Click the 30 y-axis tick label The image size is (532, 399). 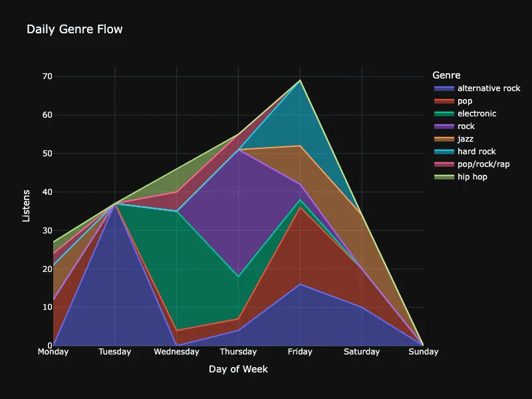click(x=48, y=230)
